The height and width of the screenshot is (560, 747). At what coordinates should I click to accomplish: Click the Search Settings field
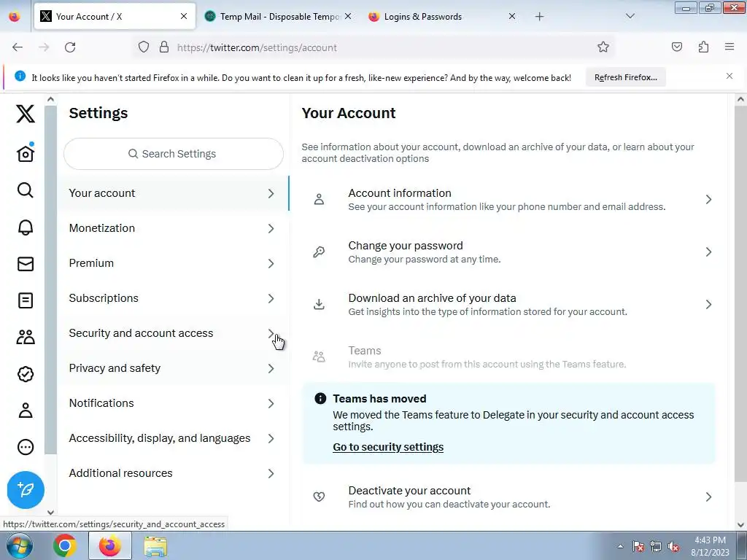click(174, 154)
